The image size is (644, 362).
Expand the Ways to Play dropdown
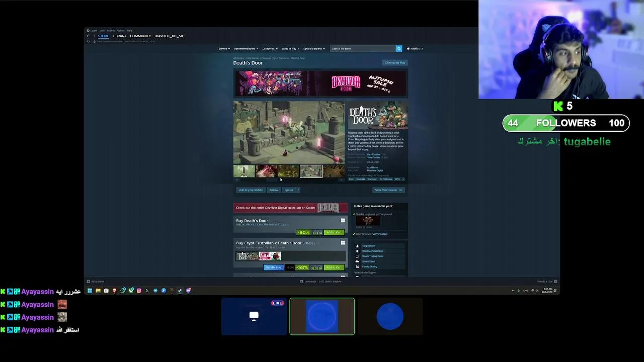tap(290, 49)
